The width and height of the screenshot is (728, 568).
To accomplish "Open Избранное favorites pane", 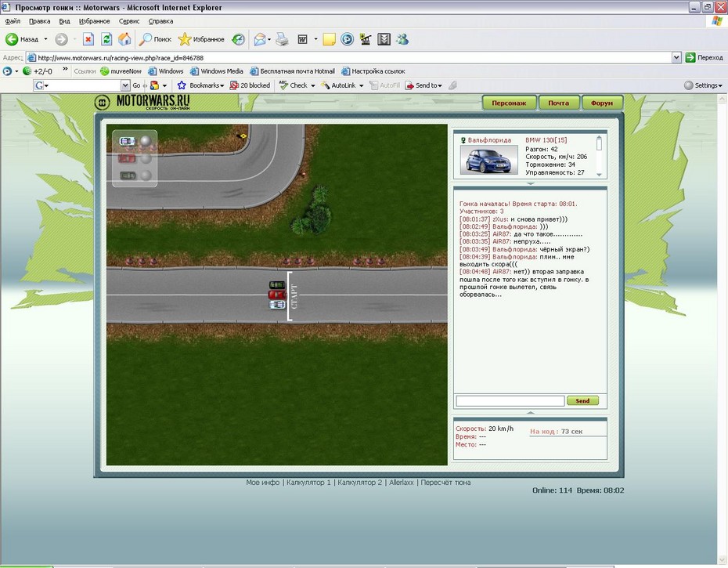I will pyautogui.click(x=201, y=39).
